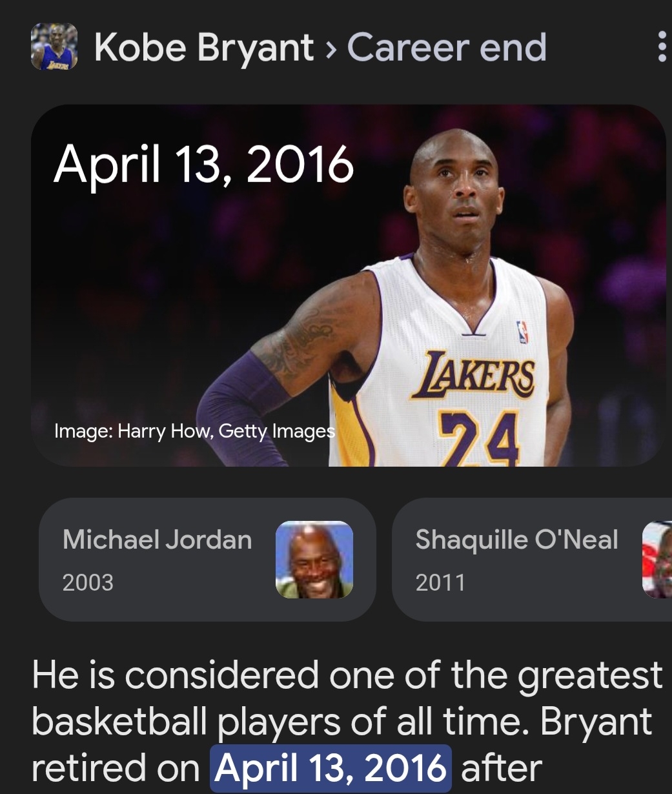672x794 pixels.
Task: Tap the small Kobe Bryant avatar icon
Action: click(54, 46)
